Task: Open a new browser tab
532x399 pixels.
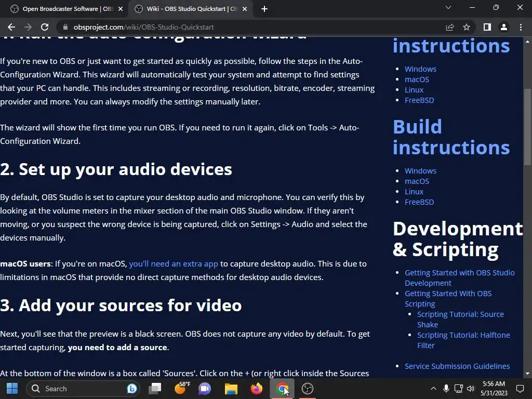Action: pyautogui.click(x=264, y=9)
